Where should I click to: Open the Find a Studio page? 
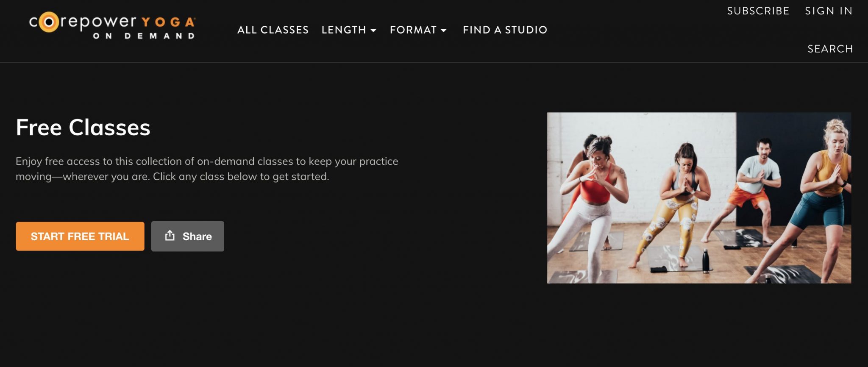pyautogui.click(x=505, y=30)
